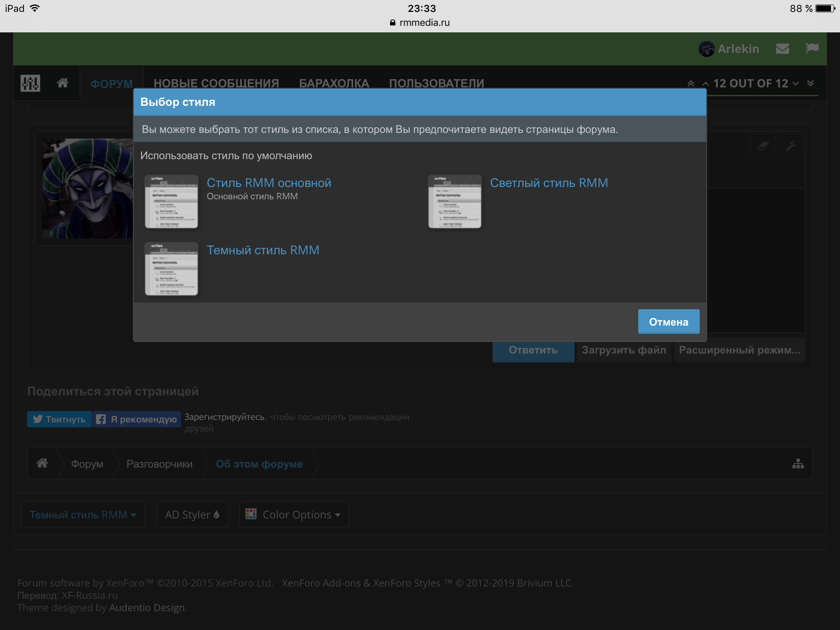Open the alerts flag icon
Image resolution: width=840 pixels, height=630 pixels.
click(812, 48)
